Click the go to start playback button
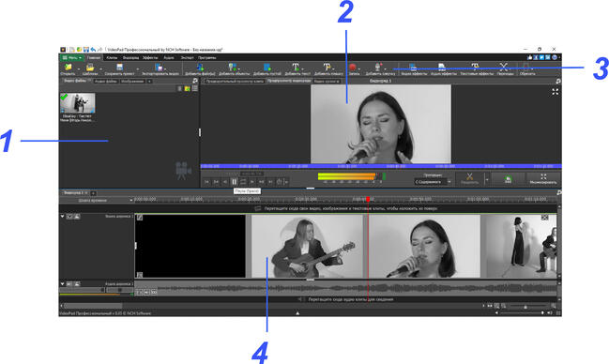Screen dimensions: 609x364 coord(207,181)
